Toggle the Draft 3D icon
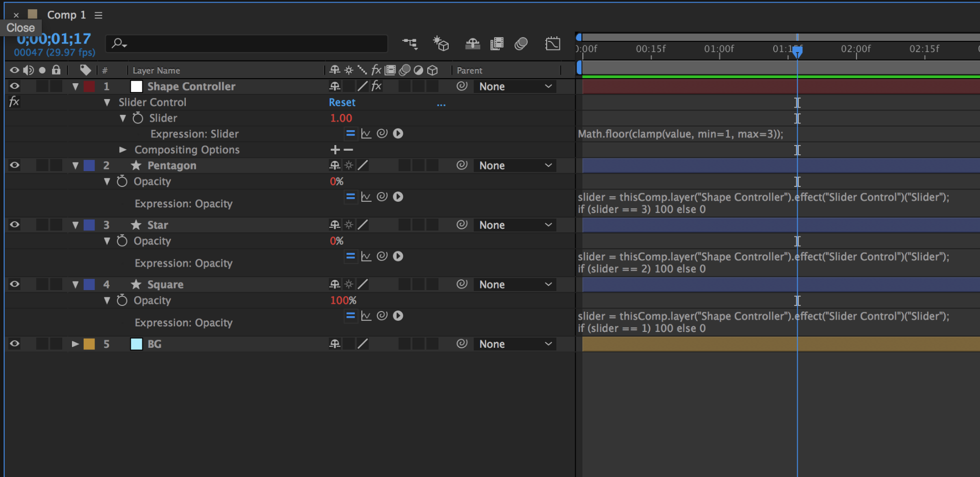 tap(440, 44)
